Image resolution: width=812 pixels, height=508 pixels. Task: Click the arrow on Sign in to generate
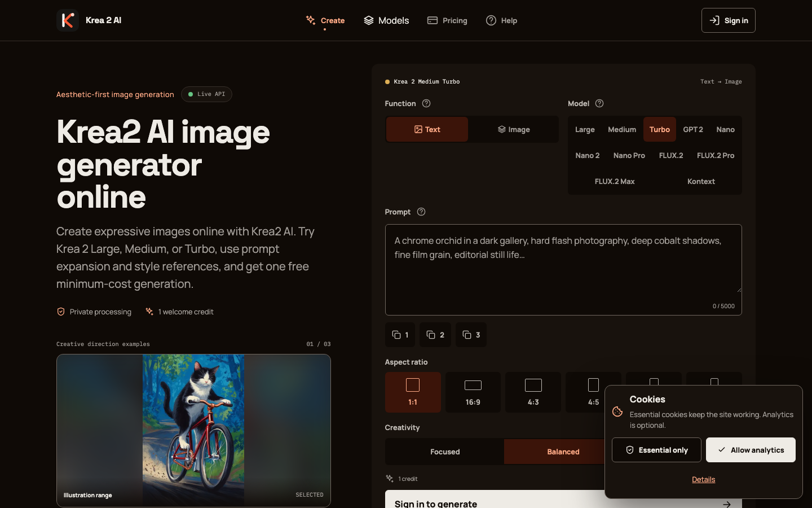727,504
